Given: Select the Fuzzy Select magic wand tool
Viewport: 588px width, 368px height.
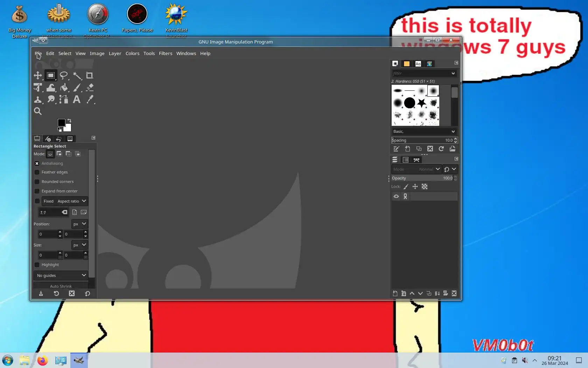Looking at the screenshot, I should (x=77, y=75).
